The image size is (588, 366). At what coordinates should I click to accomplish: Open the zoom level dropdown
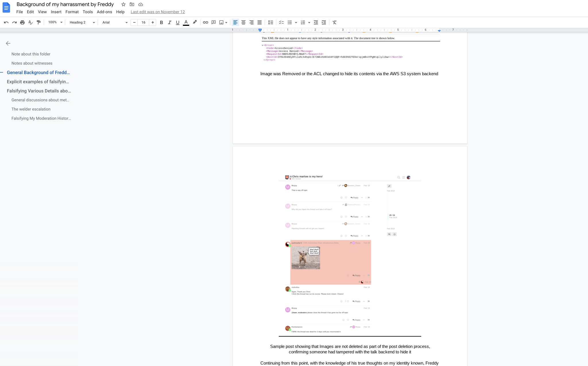pos(55,22)
